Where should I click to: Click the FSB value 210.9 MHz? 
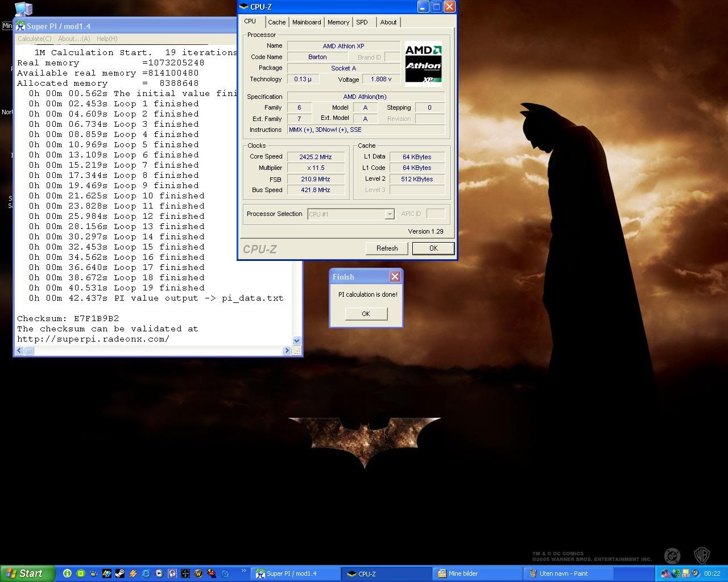click(x=316, y=179)
